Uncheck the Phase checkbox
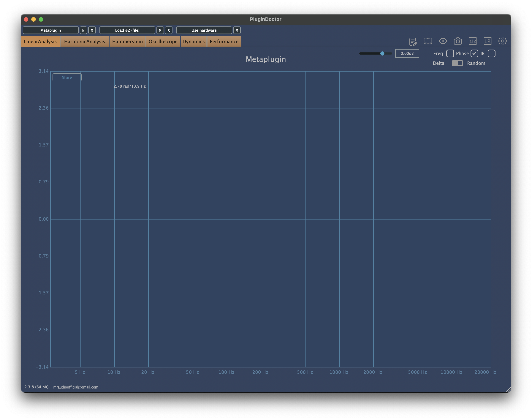This screenshot has width=532, height=420. (x=474, y=53)
